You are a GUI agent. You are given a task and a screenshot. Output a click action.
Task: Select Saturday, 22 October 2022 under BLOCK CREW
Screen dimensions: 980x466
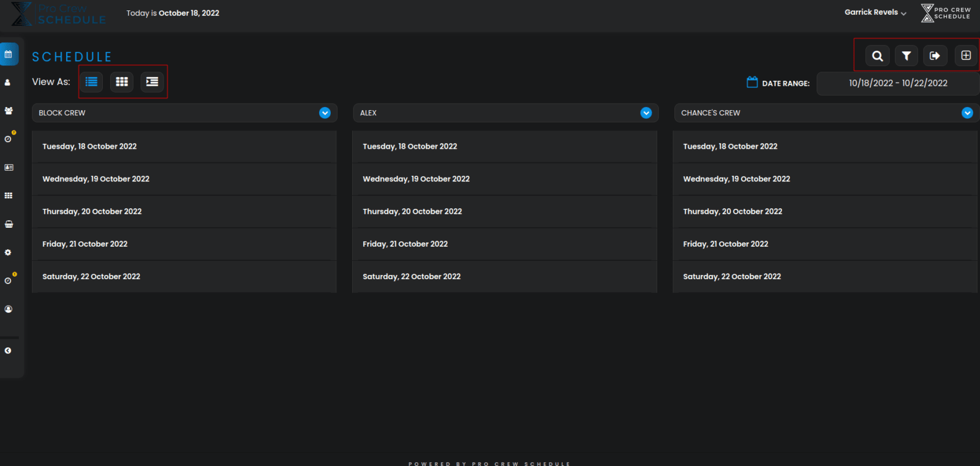(184, 276)
